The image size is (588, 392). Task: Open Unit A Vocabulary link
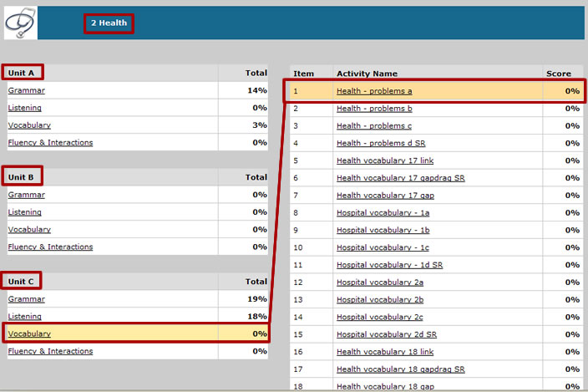29,125
